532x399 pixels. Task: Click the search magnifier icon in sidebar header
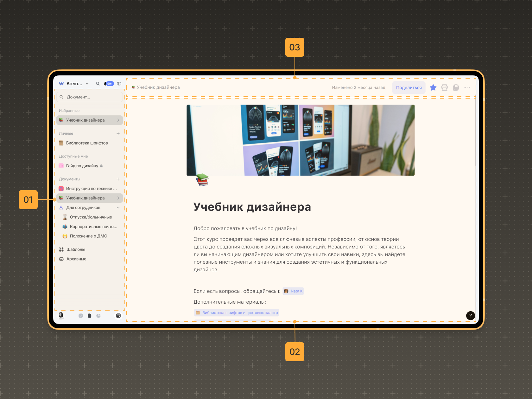98,84
